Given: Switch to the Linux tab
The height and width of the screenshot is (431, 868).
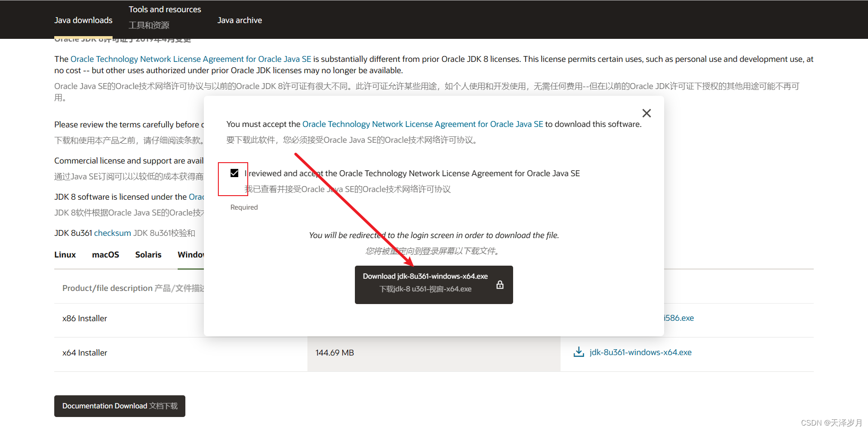Looking at the screenshot, I should pyautogui.click(x=65, y=254).
